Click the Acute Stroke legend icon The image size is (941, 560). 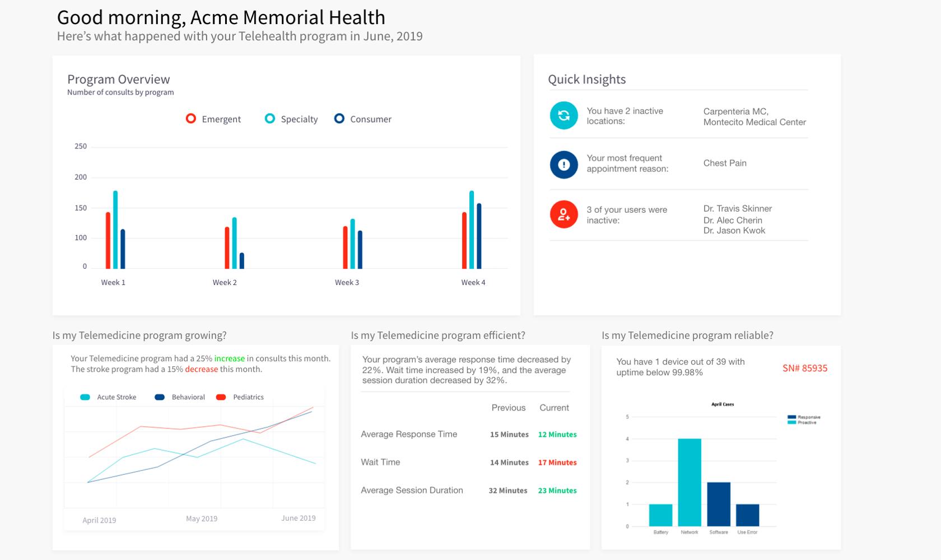point(85,397)
